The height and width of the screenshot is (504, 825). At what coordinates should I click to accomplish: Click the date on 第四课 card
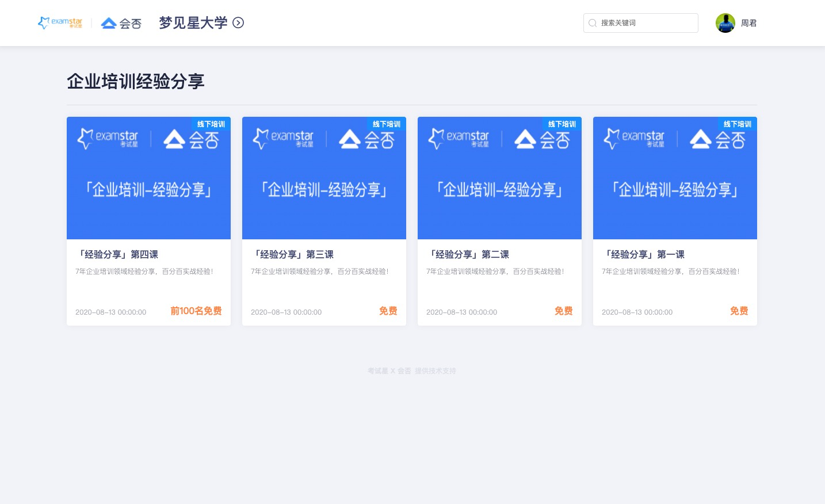tap(111, 312)
